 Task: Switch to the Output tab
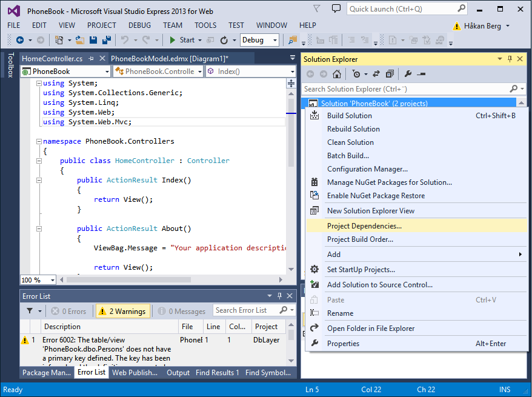click(x=178, y=373)
